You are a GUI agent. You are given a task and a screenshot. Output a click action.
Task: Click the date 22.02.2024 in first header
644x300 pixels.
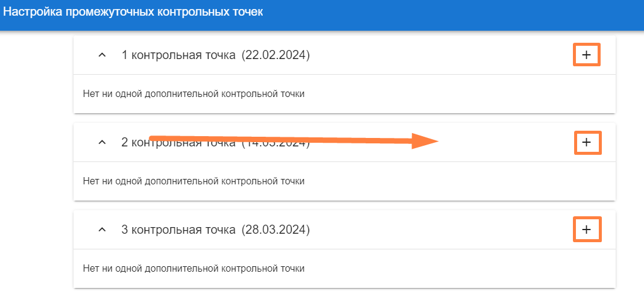pyautogui.click(x=276, y=55)
